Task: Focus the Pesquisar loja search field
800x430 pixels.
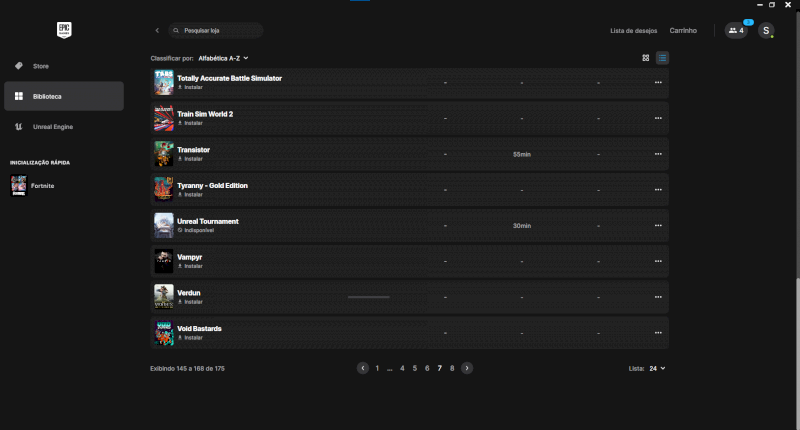Action: point(216,31)
